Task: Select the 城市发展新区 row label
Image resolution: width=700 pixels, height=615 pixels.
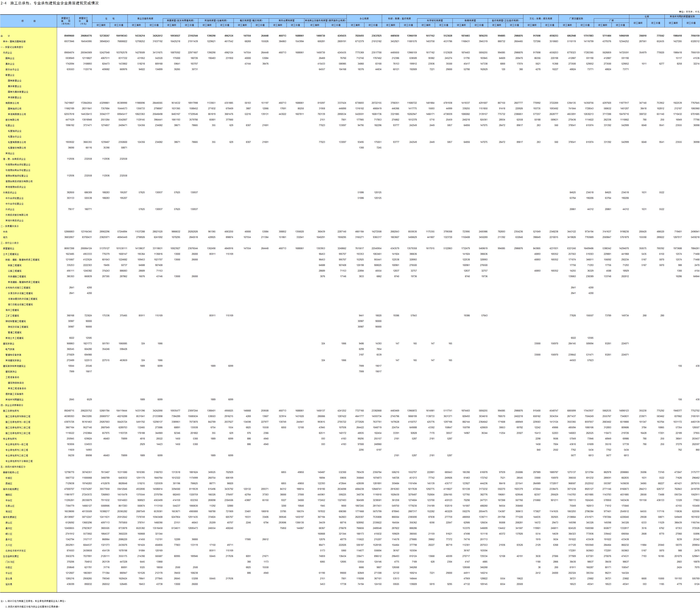Action: [10, 517]
